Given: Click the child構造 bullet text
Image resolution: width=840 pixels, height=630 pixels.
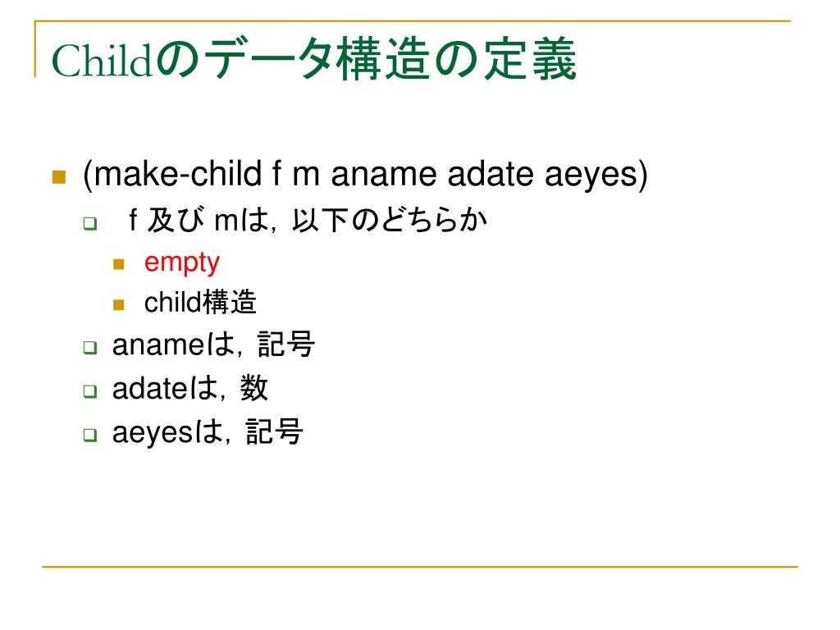Looking at the screenshot, I should [x=200, y=302].
